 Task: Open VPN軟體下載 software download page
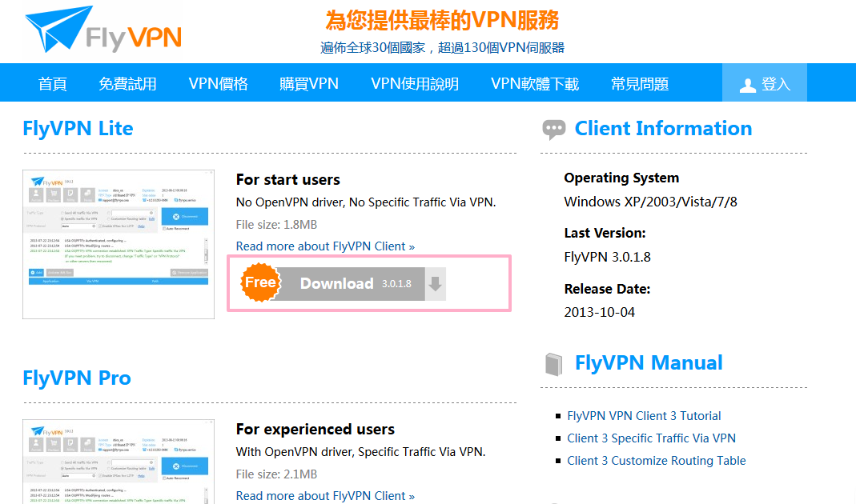534,84
